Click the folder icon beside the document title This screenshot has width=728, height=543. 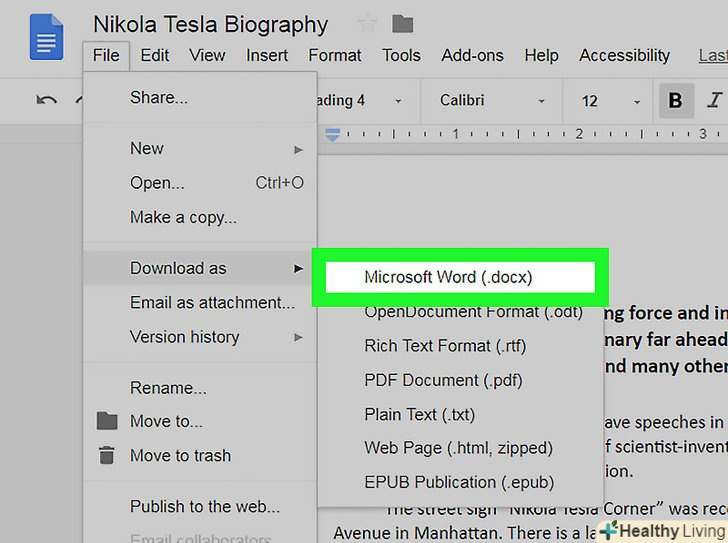(x=402, y=24)
